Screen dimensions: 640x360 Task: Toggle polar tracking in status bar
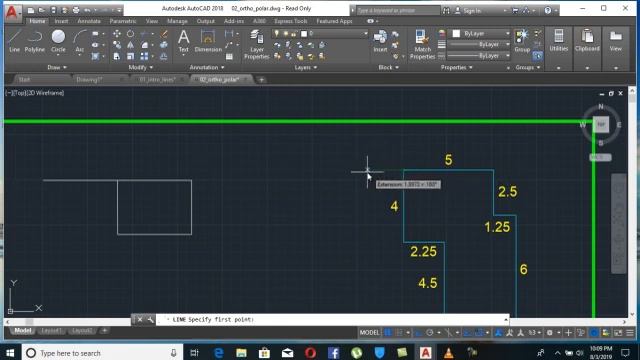429,333
